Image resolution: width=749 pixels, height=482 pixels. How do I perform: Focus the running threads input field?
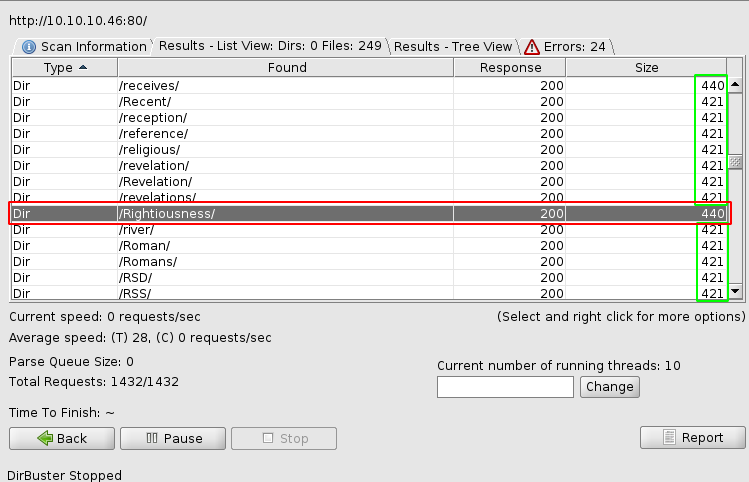coord(505,386)
